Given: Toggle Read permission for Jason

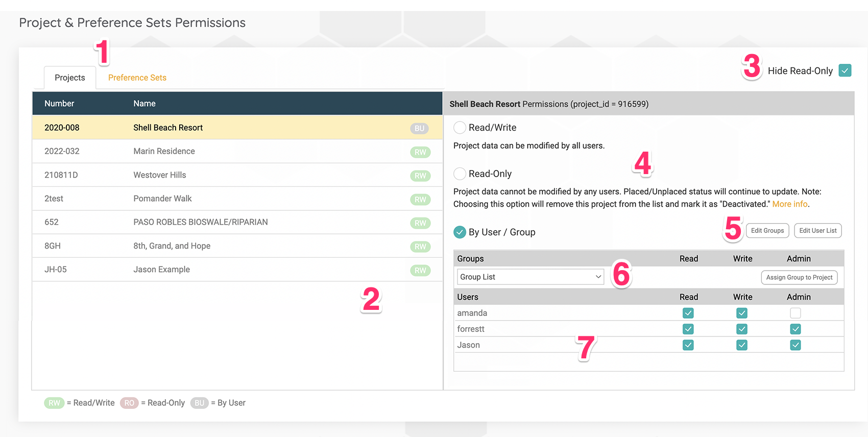Looking at the screenshot, I should click(688, 345).
